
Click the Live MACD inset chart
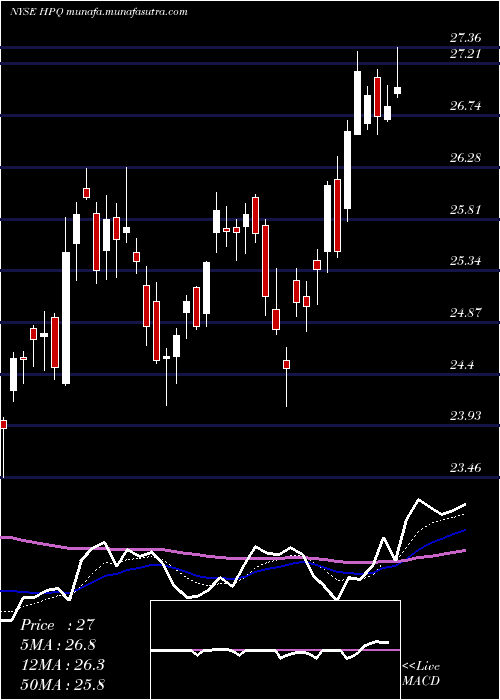coord(275,650)
